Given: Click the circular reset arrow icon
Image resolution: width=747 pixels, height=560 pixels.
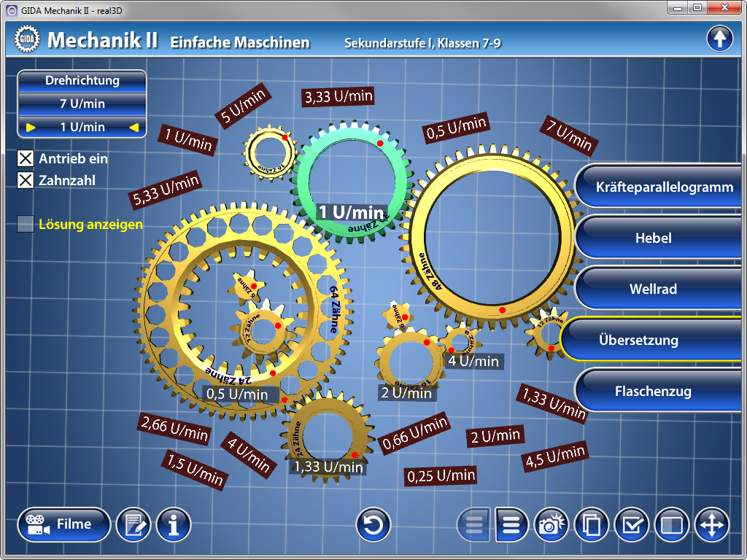Looking at the screenshot, I should click(373, 524).
